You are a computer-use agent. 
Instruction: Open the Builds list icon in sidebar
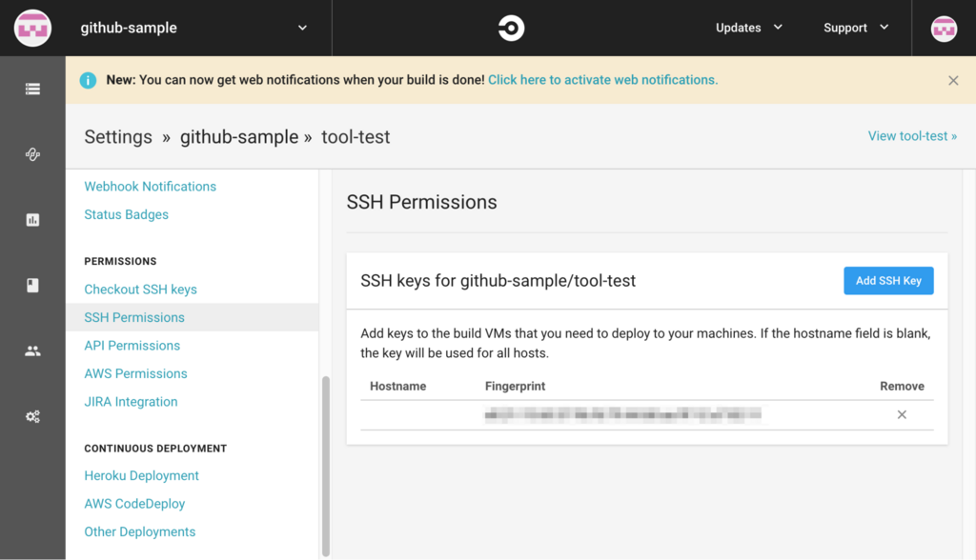click(32, 89)
